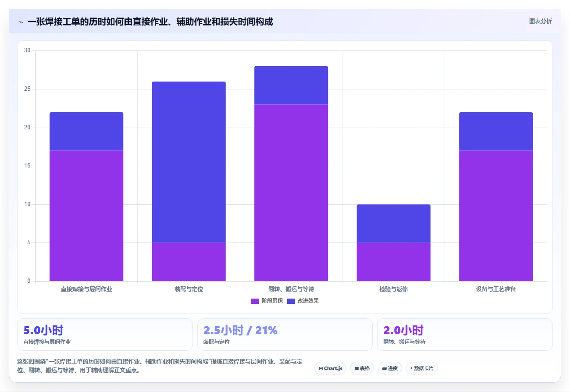Click the x-axis label 翻转、搬运与等待
The image size is (570, 392).
pyautogui.click(x=291, y=289)
